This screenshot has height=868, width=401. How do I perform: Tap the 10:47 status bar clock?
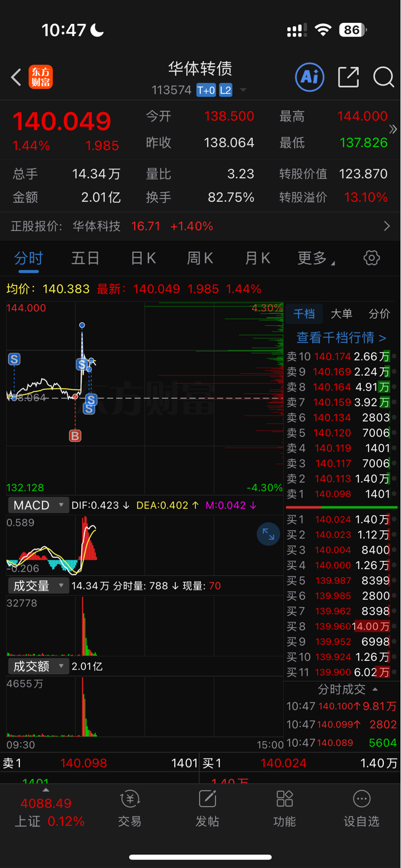pos(64,30)
